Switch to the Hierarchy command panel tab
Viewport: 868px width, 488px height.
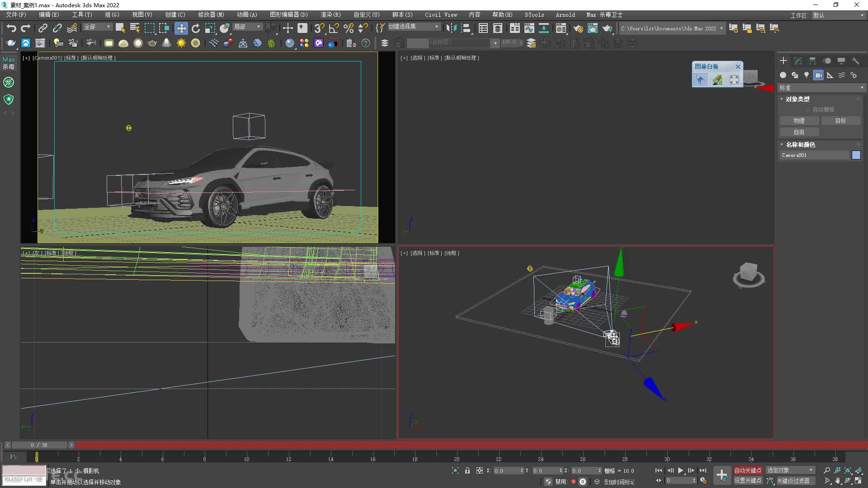click(x=812, y=61)
